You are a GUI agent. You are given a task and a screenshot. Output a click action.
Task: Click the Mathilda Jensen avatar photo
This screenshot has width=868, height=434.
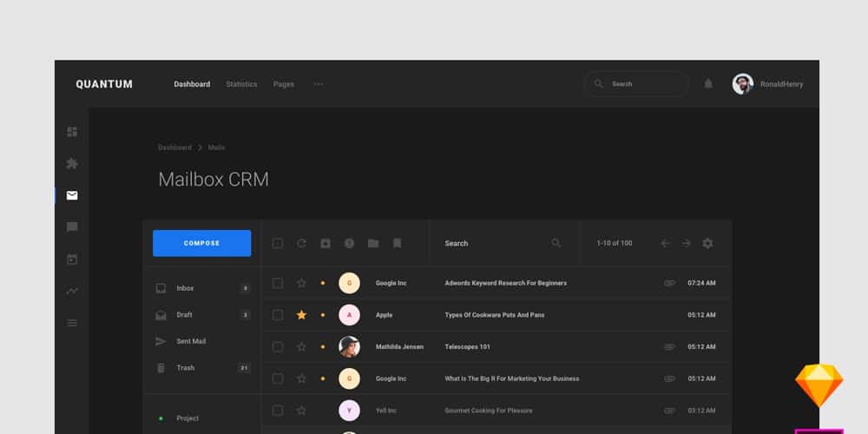pyautogui.click(x=349, y=346)
